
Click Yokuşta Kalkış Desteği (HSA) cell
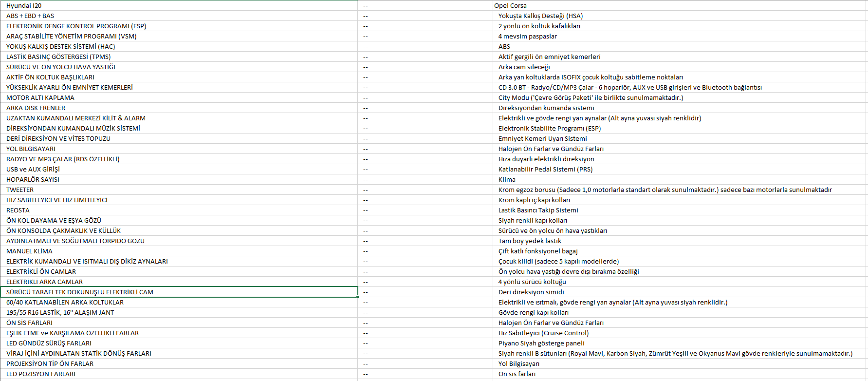(x=680, y=16)
